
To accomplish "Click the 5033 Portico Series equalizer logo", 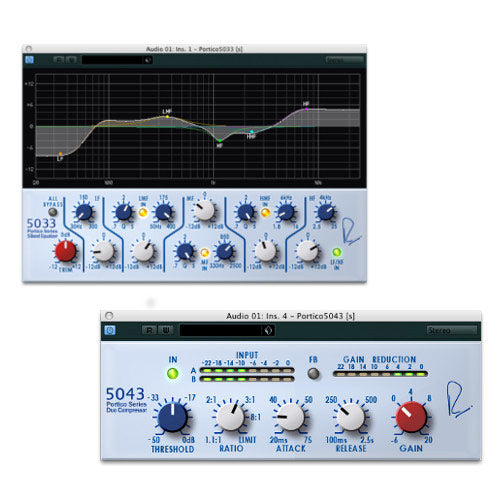I will [x=42, y=228].
